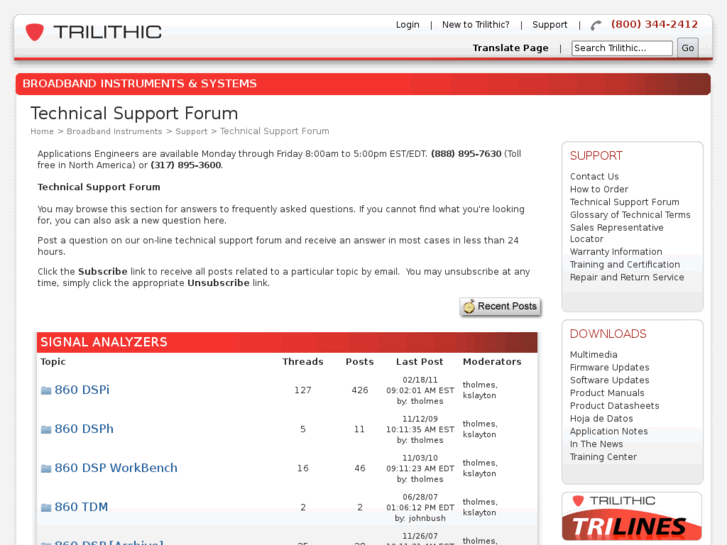
Task: Click the folder icon next to 860 DSP WorkBench
Action: (46, 468)
